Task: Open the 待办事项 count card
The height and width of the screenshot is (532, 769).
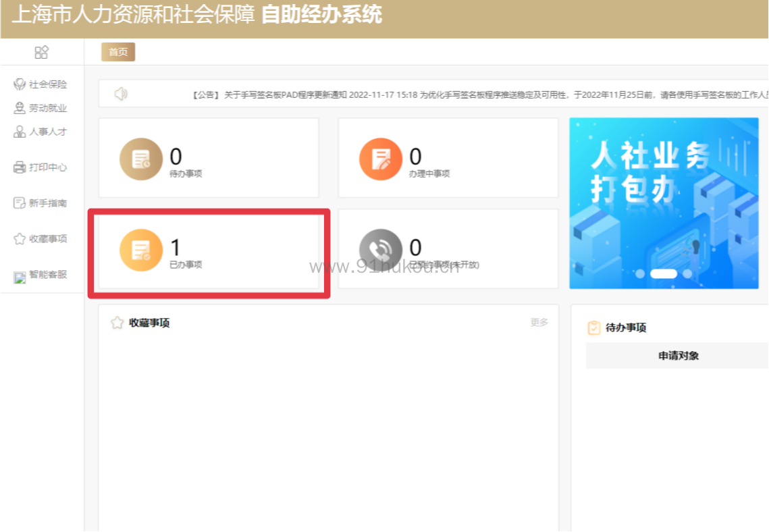Action: coord(209,159)
